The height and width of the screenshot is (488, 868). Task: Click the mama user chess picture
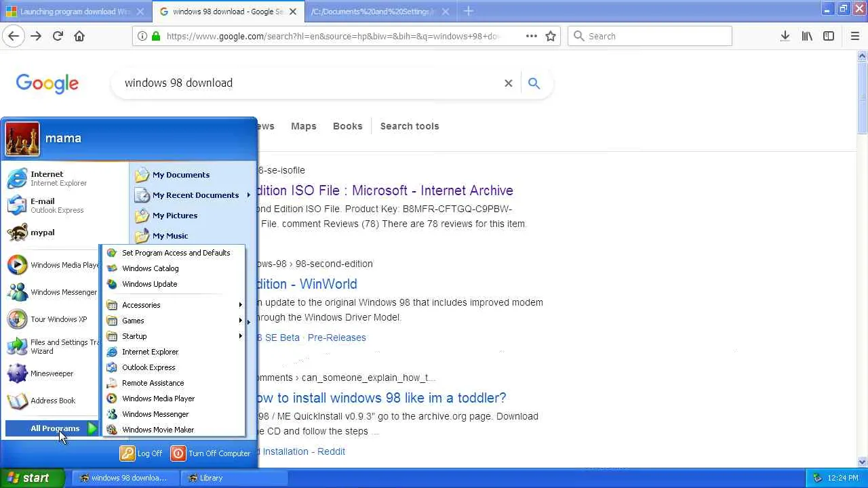pyautogui.click(x=22, y=139)
